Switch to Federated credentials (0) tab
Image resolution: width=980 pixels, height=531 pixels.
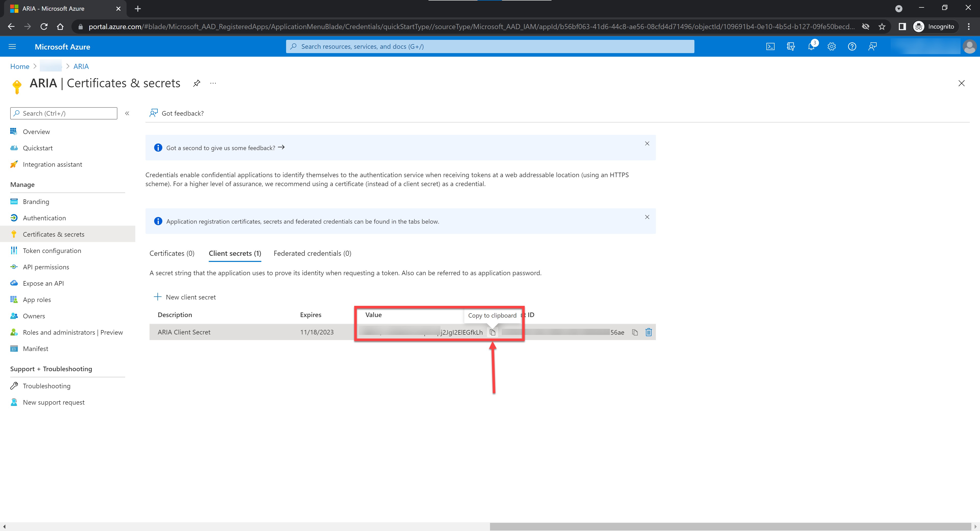pyautogui.click(x=312, y=254)
